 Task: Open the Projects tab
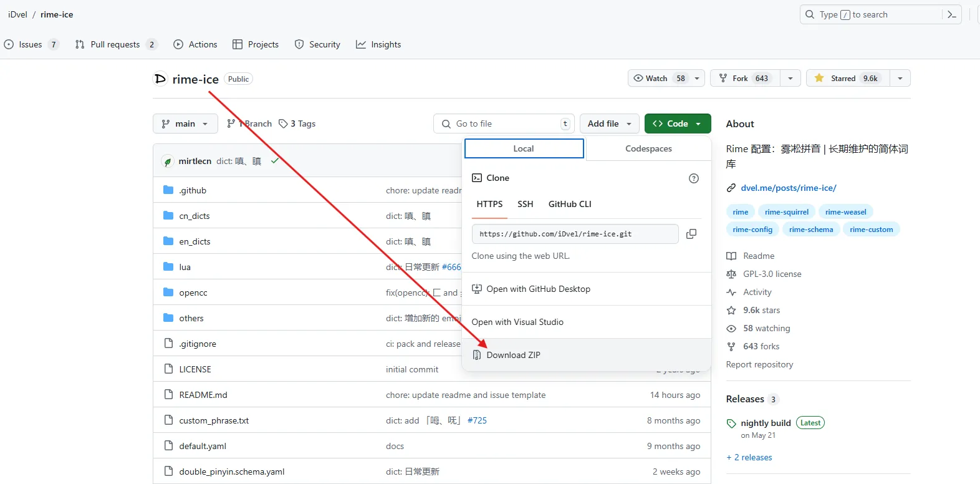[255, 44]
